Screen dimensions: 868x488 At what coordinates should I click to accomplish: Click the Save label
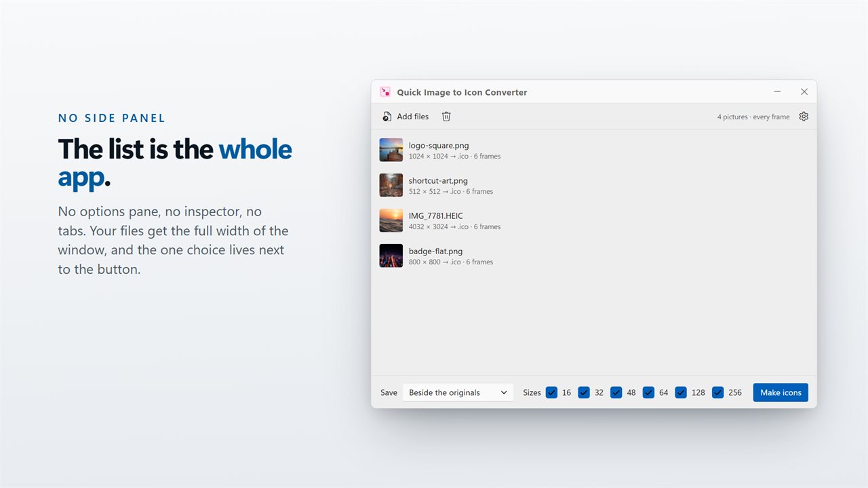pyautogui.click(x=389, y=392)
